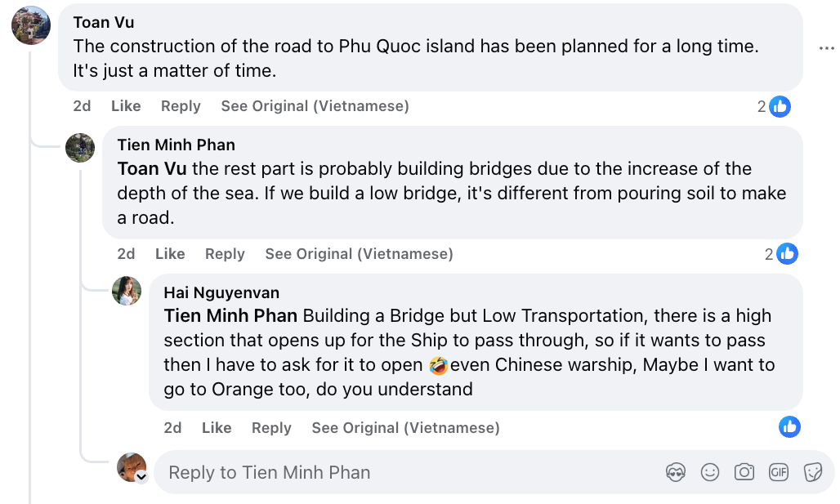
Task: Open the sticker picker icon
Action: tap(812, 472)
